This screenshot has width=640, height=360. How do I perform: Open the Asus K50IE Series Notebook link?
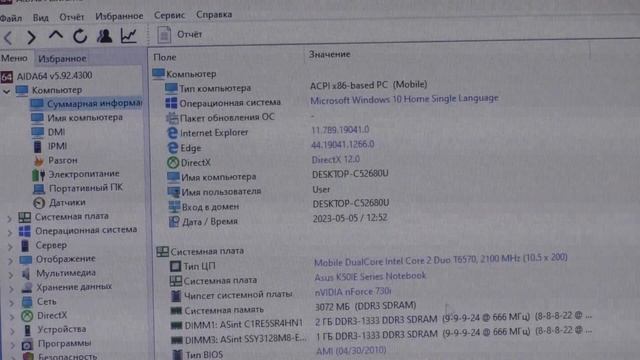pos(370,277)
